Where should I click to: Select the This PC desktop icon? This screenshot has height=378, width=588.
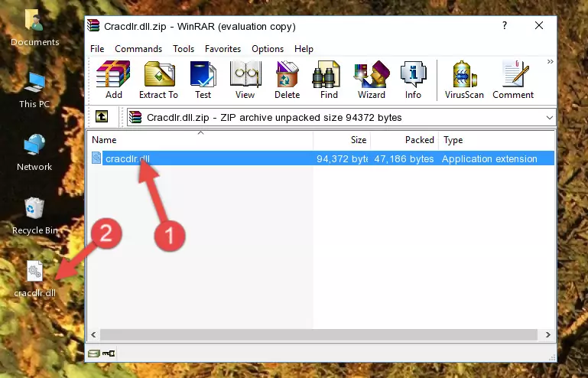[34, 90]
